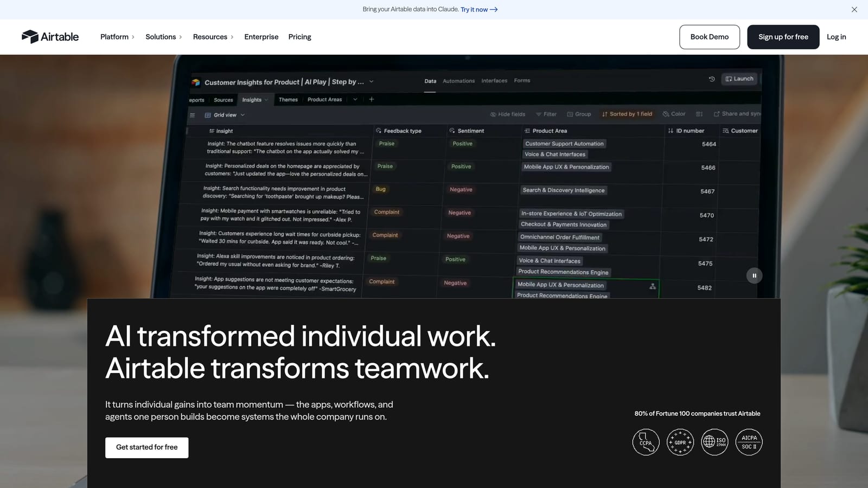
Task: Click the Book Demo button
Action: tap(710, 37)
